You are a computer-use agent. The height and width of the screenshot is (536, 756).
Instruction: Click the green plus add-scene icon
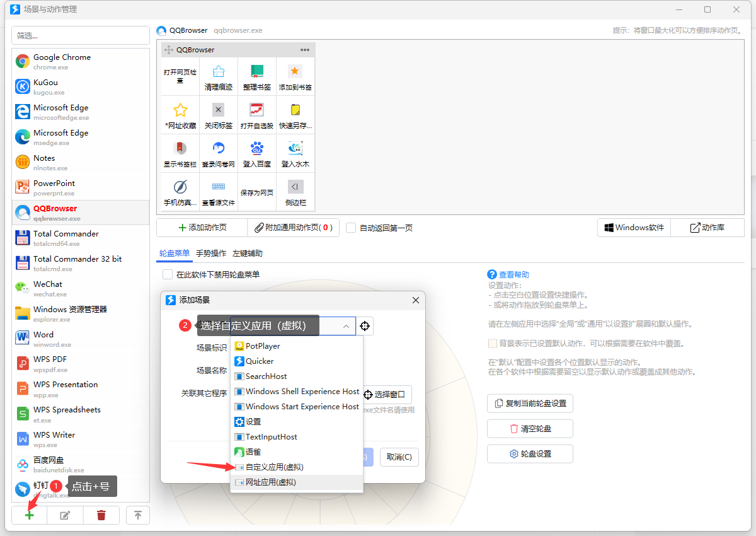29,515
